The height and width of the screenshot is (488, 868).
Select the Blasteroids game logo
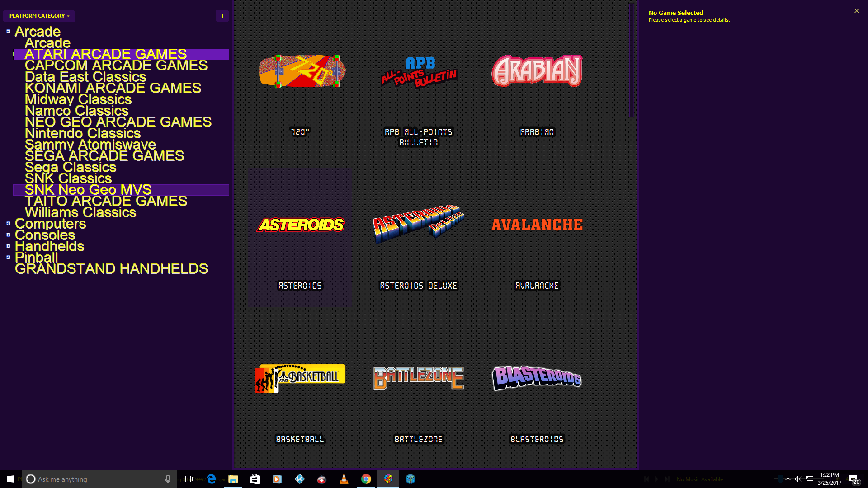click(x=537, y=378)
